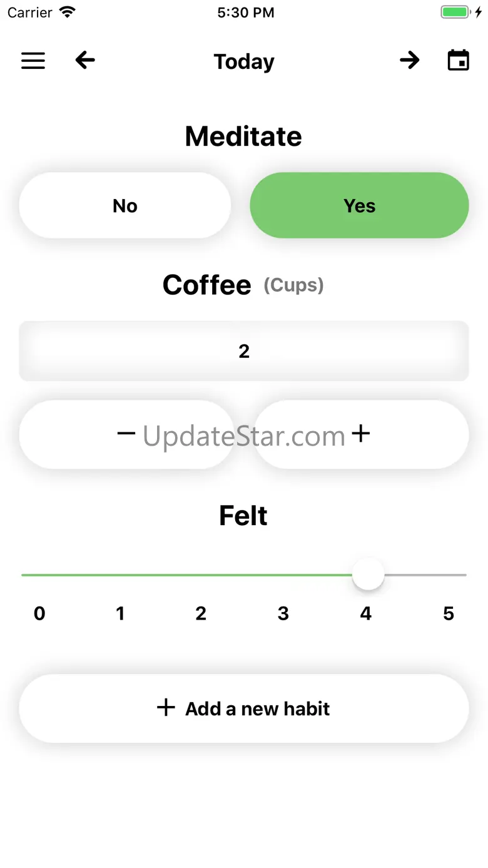Open the hamburger menu

click(33, 61)
